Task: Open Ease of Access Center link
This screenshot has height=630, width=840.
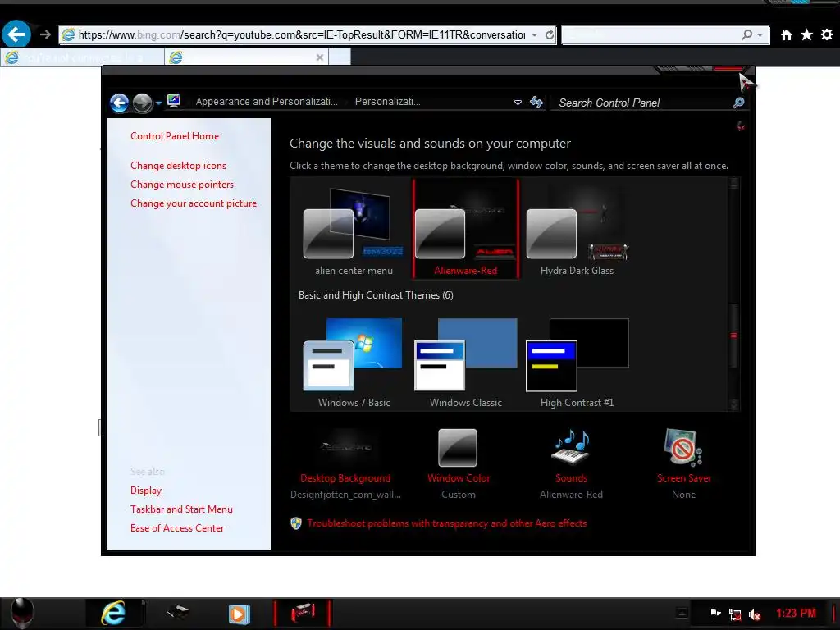Action: [x=177, y=527]
